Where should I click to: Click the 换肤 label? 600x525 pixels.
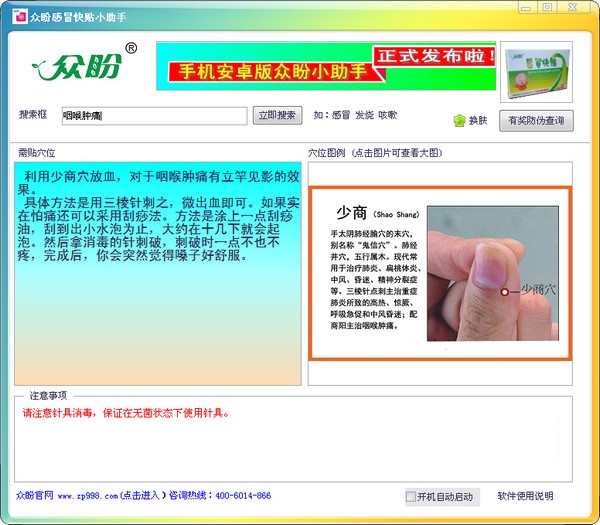[478, 121]
